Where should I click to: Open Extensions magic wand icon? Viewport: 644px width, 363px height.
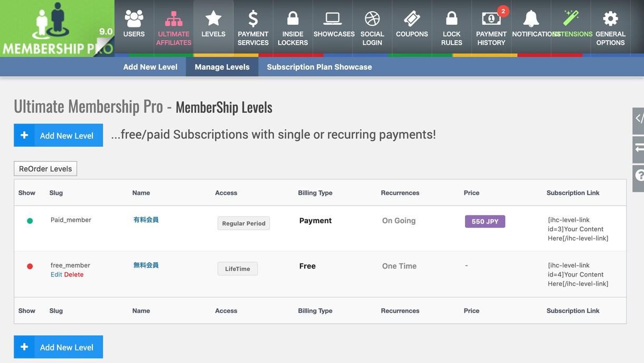[571, 19]
